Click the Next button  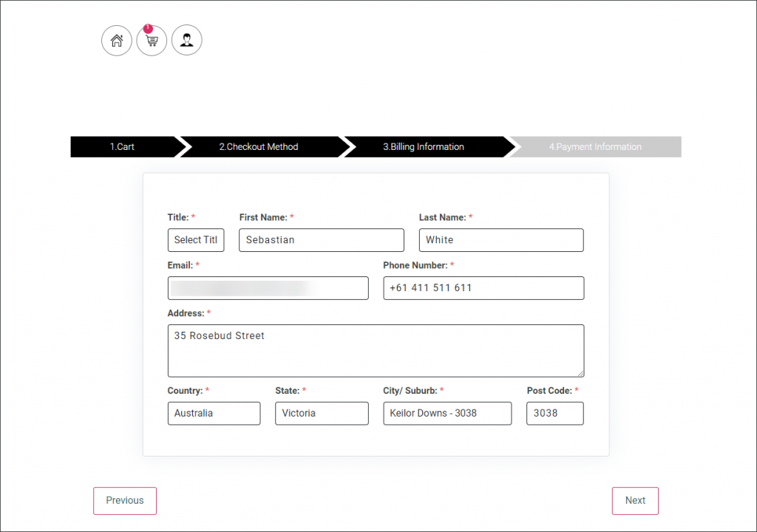pos(635,501)
